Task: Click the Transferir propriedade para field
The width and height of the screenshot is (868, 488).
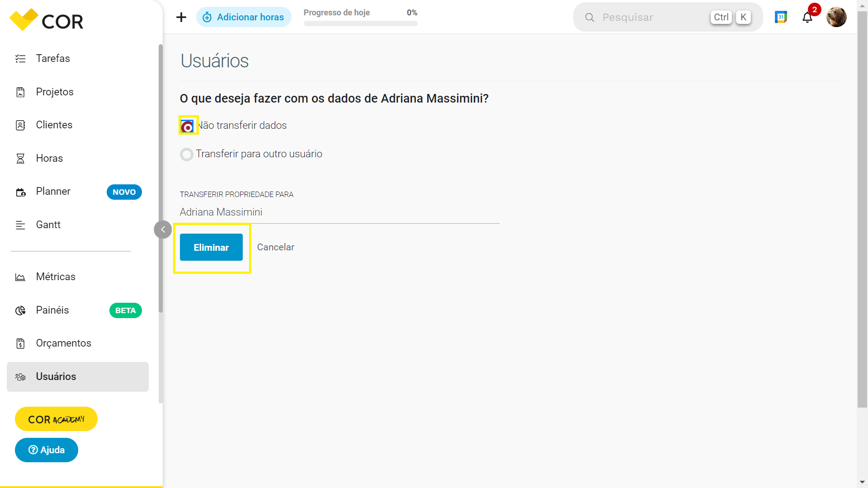Action: 340,212
